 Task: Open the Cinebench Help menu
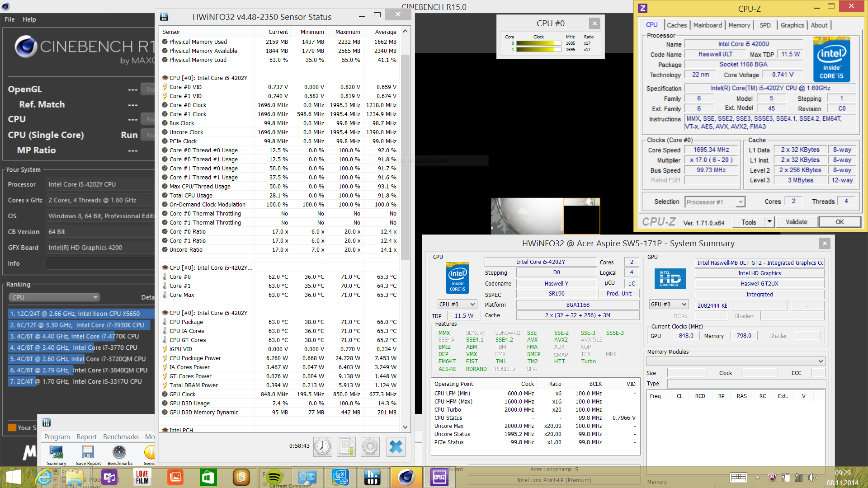[x=29, y=19]
